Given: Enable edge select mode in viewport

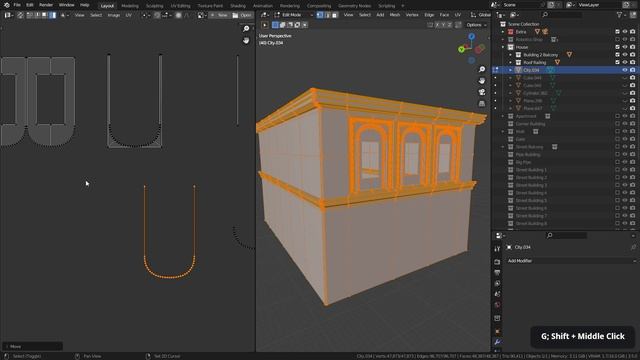Looking at the screenshot, I should 327,15.
